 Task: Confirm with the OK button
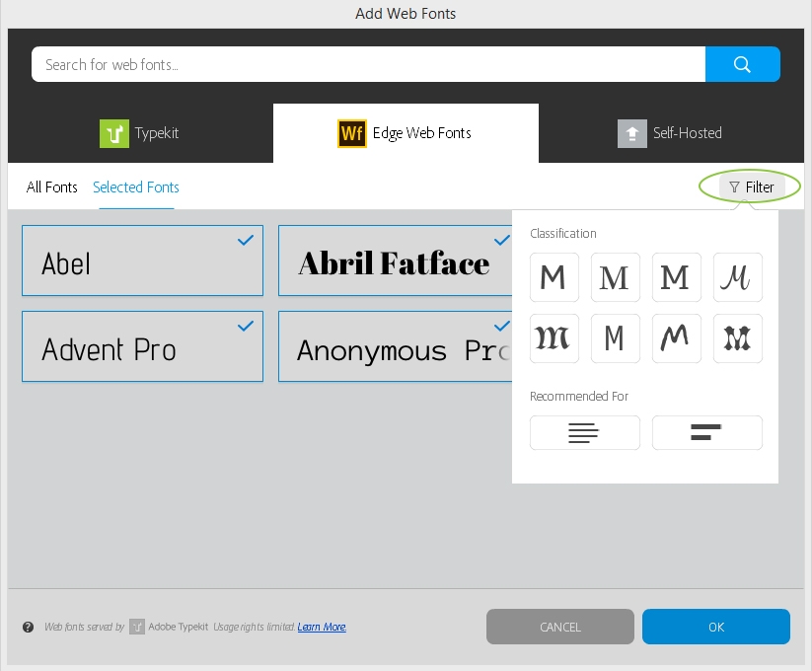716,627
